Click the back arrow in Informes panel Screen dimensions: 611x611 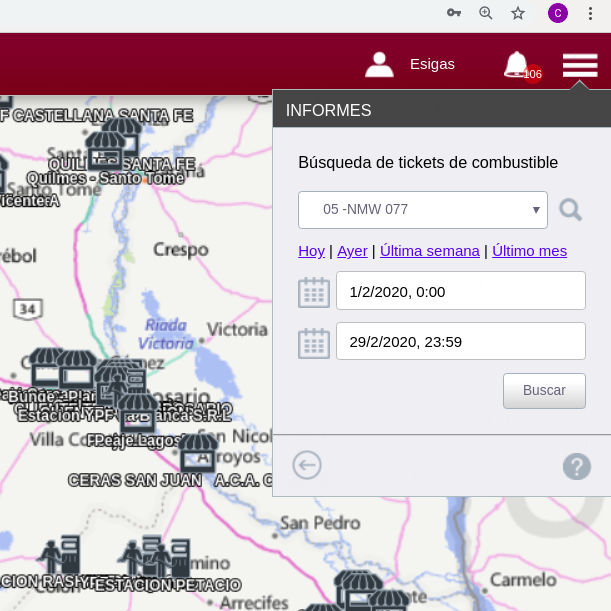307,465
